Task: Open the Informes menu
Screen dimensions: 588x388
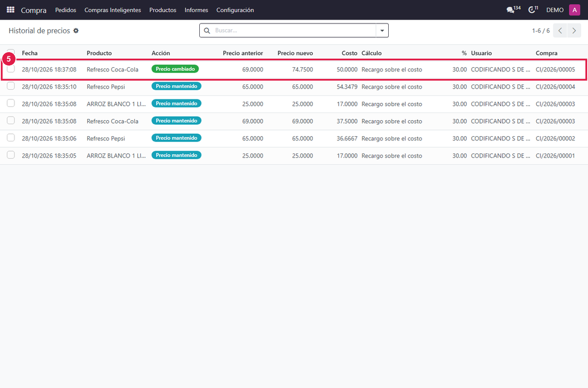Action: click(196, 10)
